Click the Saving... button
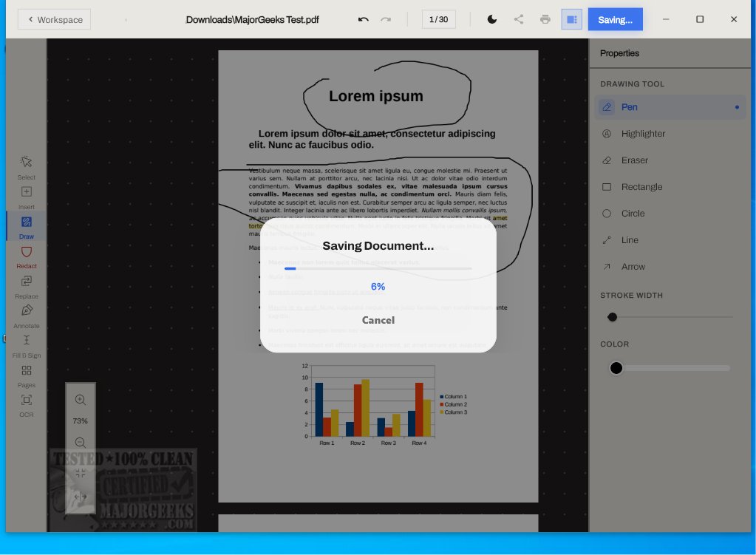 click(615, 19)
